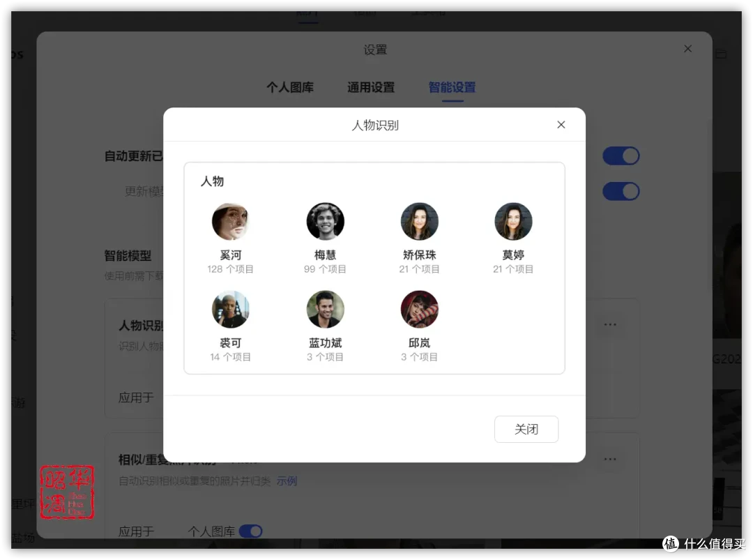753x560 pixels.
Task: Open 奚河's face avatar
Action: [x=231, y=221]
